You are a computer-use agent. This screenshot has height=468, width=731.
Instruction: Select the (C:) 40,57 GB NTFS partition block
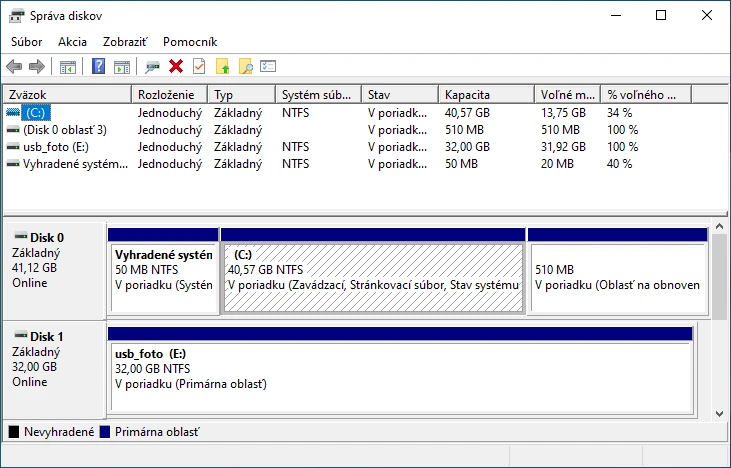point(373,271)
